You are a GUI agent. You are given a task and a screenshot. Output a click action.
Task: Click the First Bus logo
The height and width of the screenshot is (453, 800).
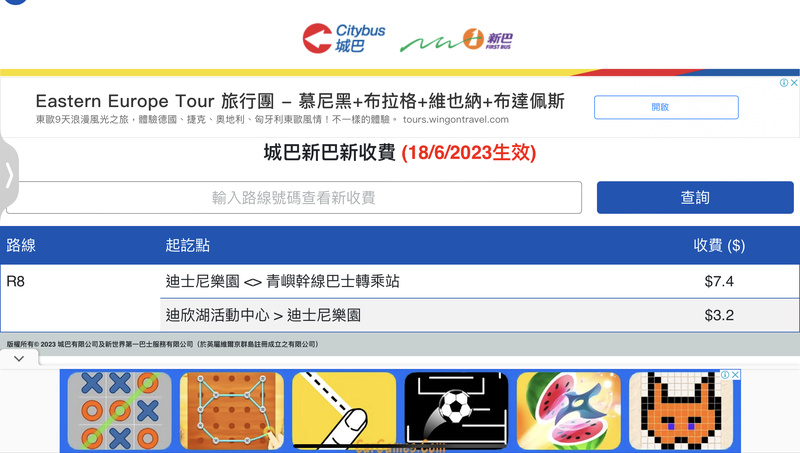point(456,40)
